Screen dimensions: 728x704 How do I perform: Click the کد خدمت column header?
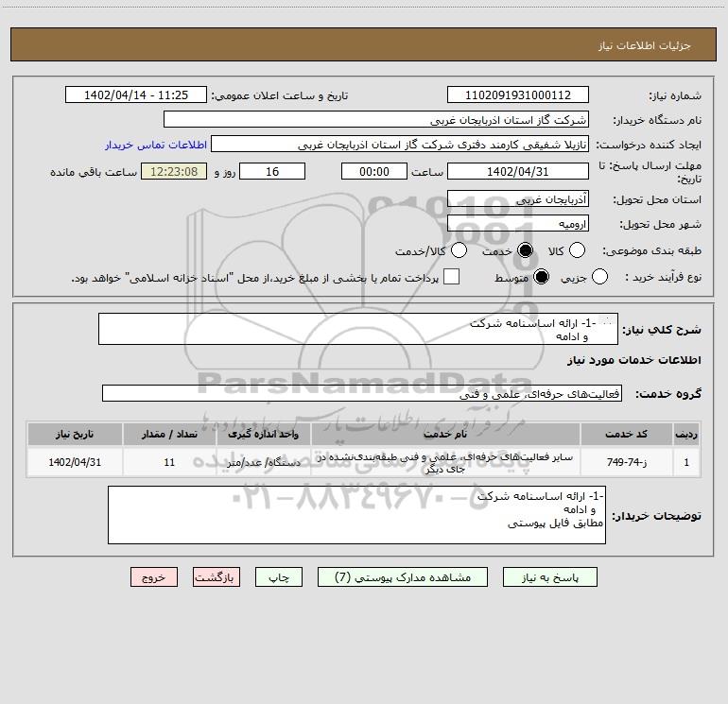(x=626, y=435)
